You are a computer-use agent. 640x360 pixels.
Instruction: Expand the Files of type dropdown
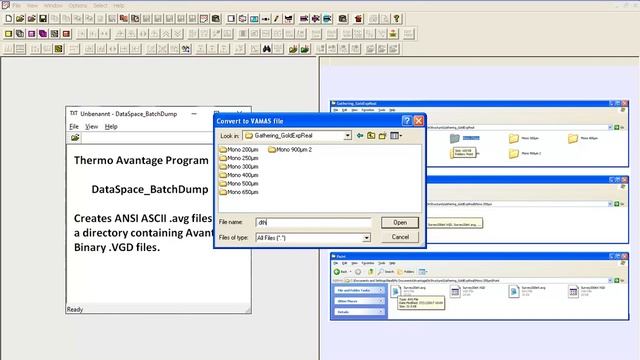tap(366, 238)
